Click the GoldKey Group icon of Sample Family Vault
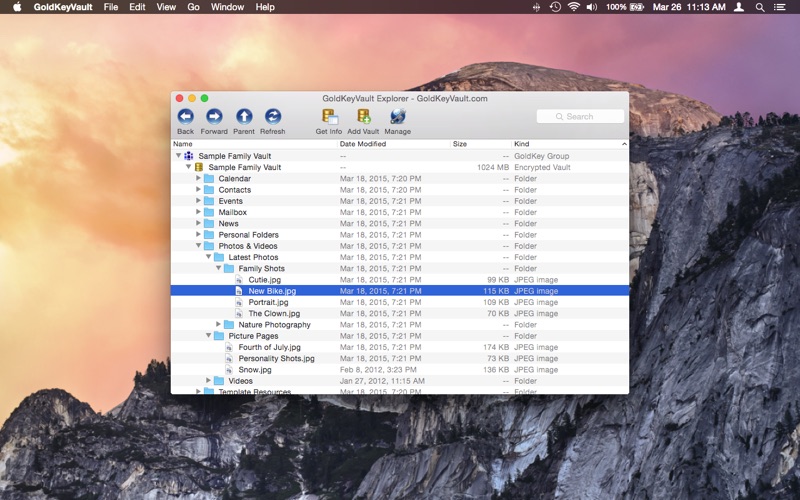The width and height of the screenshot is (800, 500). (x=189, y=156)
